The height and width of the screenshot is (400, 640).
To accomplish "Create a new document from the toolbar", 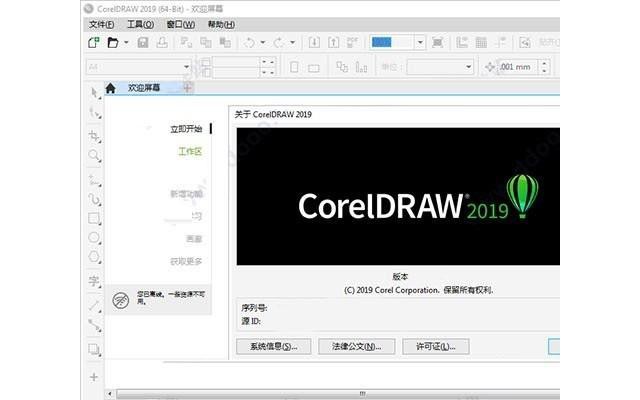I will point(93,42).
